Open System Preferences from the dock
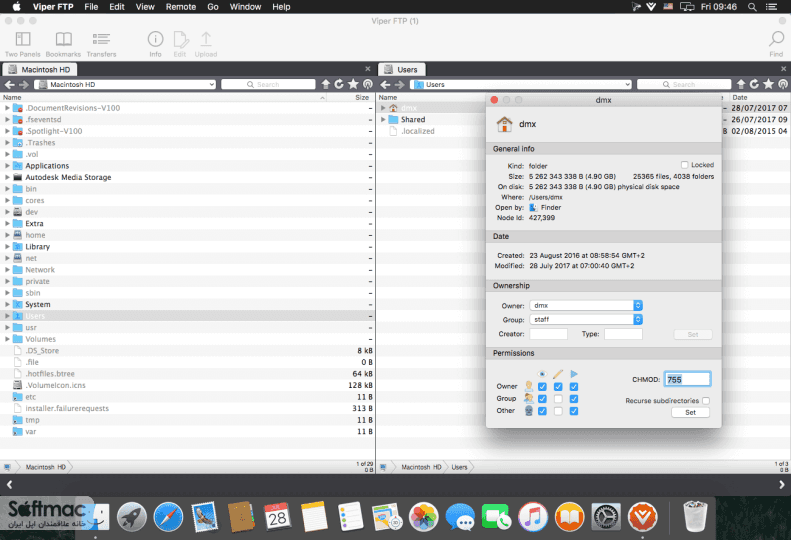Viewport: 791px width, 540px height. 605,517
